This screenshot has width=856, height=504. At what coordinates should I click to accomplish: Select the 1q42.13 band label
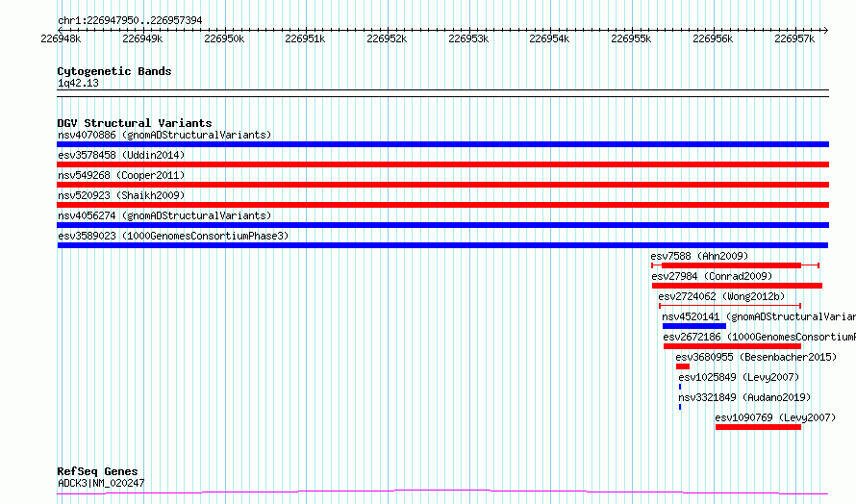point(78,83)
